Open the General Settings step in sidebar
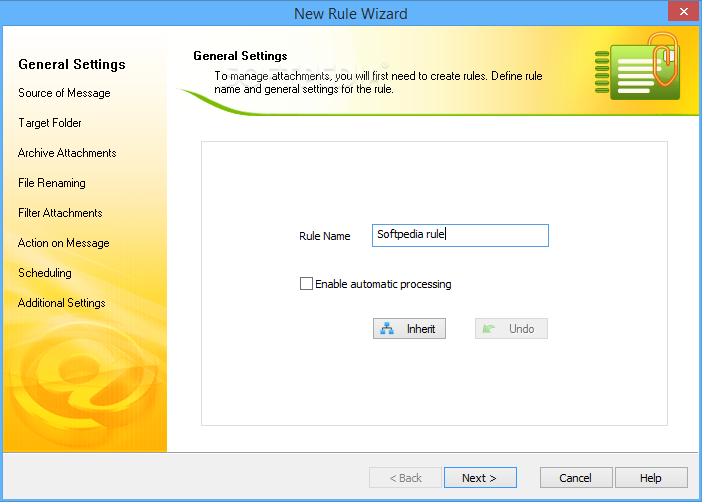 72,64
